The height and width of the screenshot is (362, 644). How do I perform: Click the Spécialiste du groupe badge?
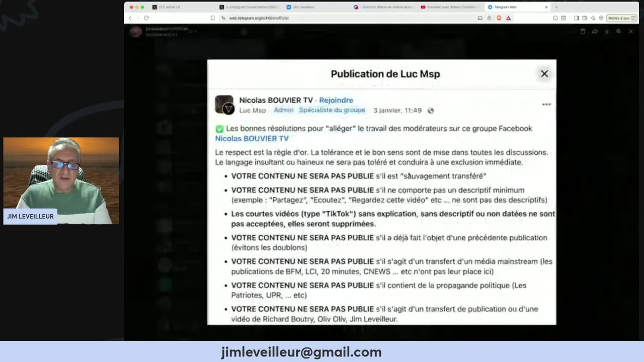coord(332,110)
